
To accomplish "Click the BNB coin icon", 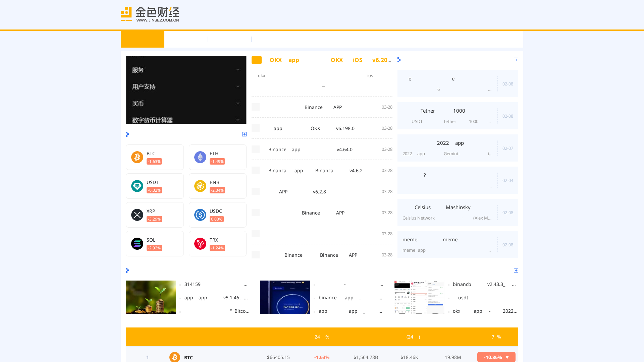I will pos(200,186).
